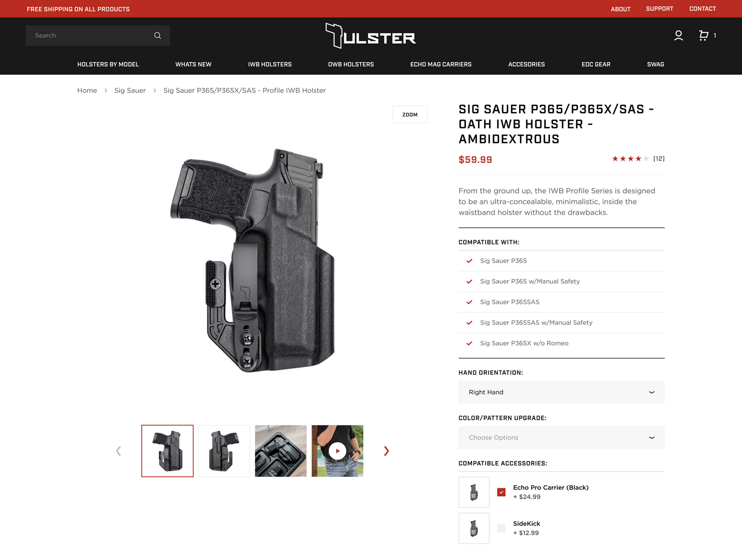742x560 pixels.
Task: Uncheck the Echo Pro Carrier checkbox
Action: [501, 492]
